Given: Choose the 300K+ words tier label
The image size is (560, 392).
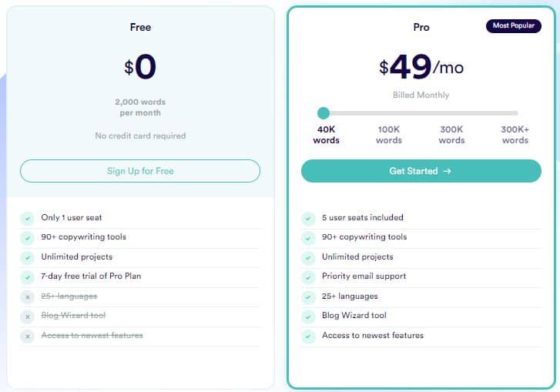Looking at the screenshot, I should [x=515, y=135].
